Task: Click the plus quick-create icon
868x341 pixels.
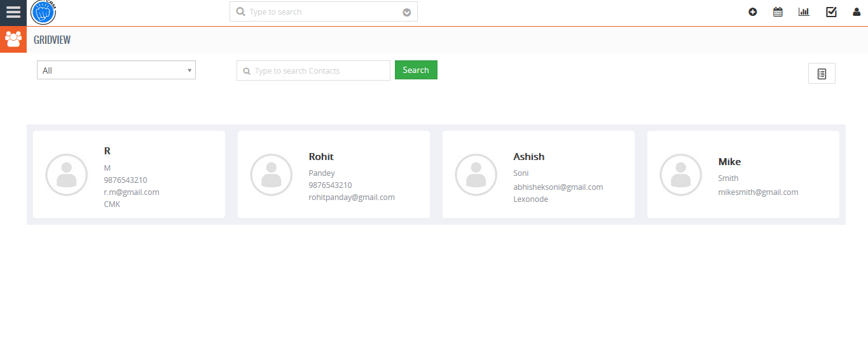Action: pos(753,11)
